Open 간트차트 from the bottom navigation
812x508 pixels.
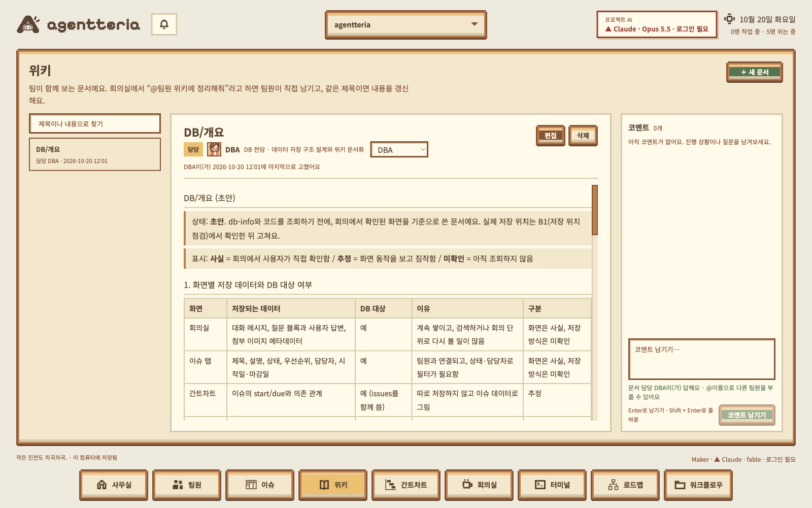pos(406,485)
